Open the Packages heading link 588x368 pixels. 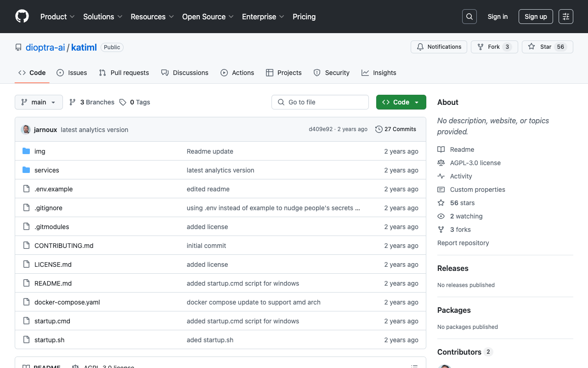pyautogui.click(x=454, y=310)
